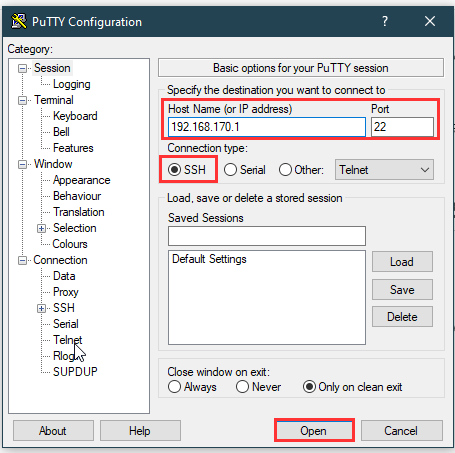Image resolution: width=455 pixels, height=453 pixels.
Task: Click the About button
Action: tap(53, 431)
